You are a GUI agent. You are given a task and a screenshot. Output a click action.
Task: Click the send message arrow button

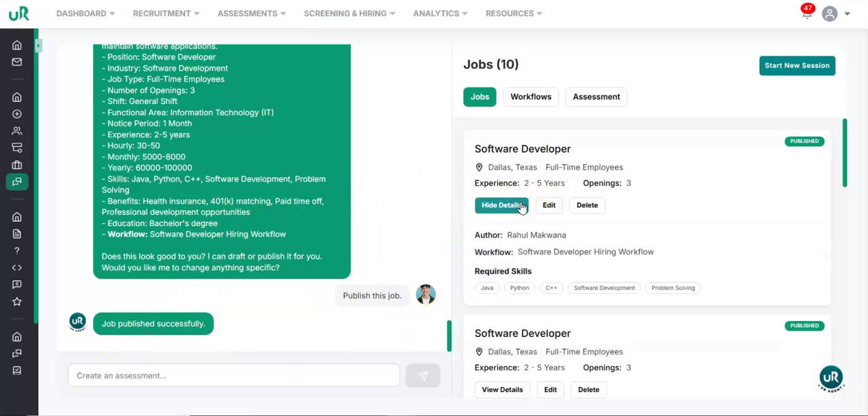(423, 375)
